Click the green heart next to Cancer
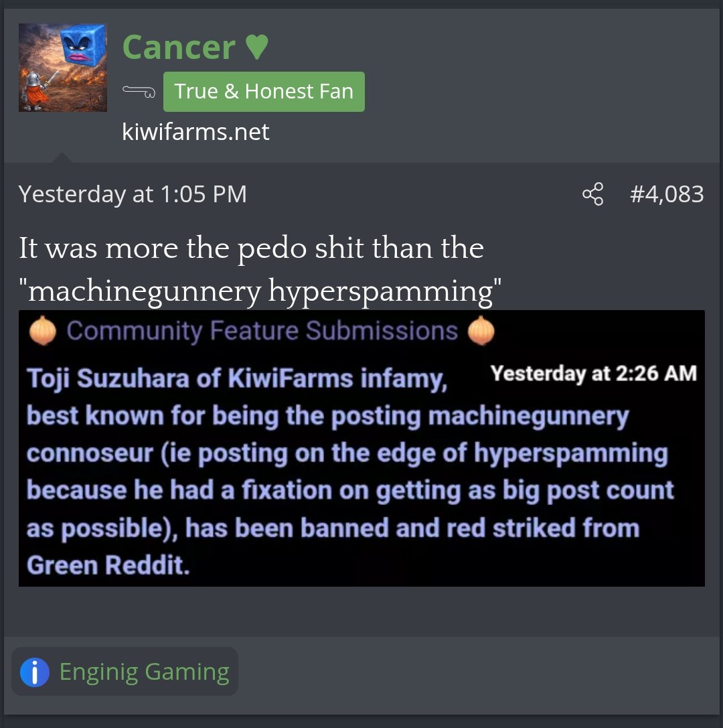 256,47
